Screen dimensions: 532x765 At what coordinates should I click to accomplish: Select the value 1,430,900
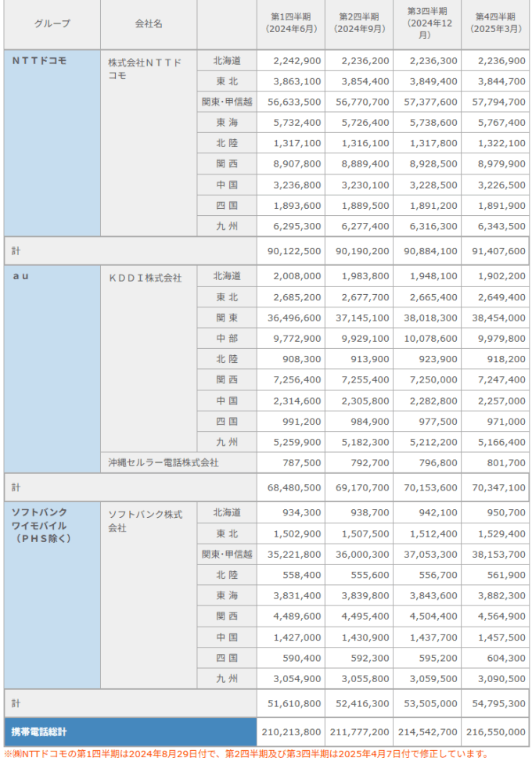365,637
